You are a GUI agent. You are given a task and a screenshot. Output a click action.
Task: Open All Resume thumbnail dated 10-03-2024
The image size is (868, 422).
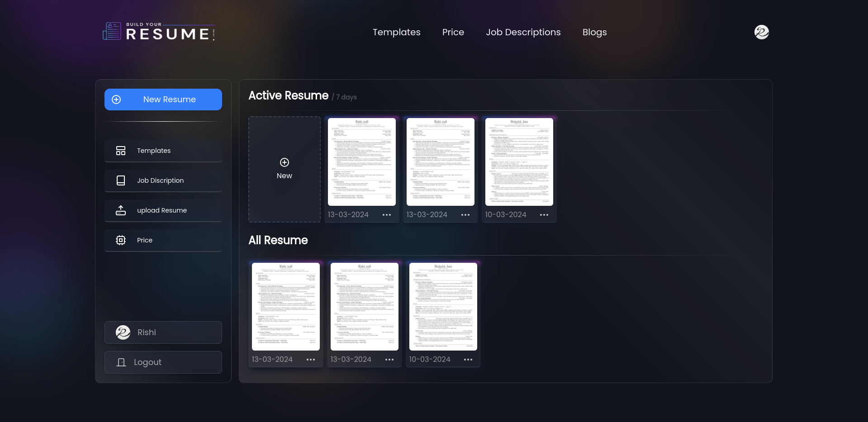click(443, 307)
